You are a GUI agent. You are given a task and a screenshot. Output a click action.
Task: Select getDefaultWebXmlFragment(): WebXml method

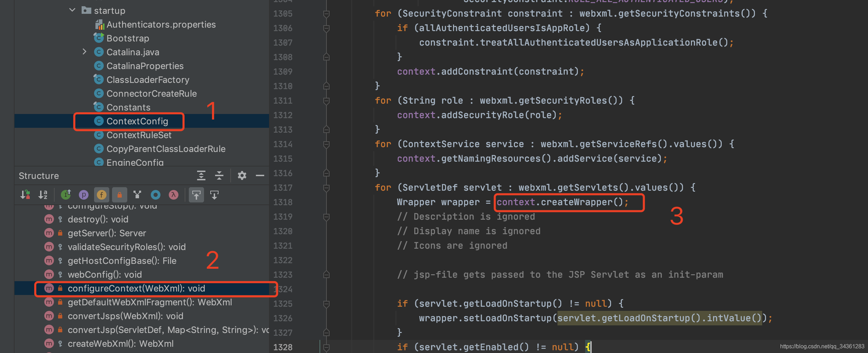click(150, 302)
